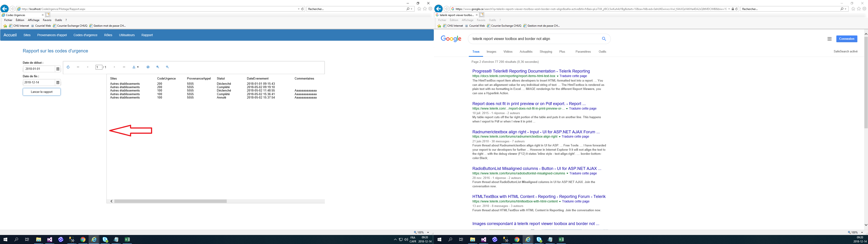Click the Connexion button

click(847, 39)
